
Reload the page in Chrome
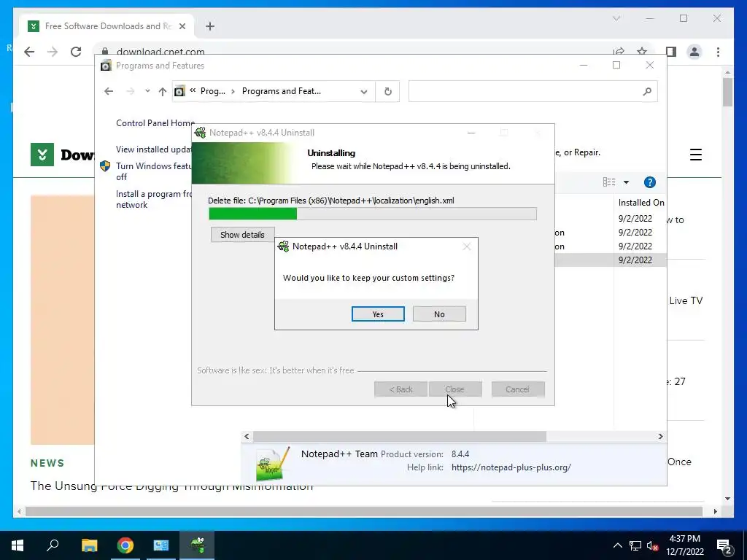[x=76, y=52]
